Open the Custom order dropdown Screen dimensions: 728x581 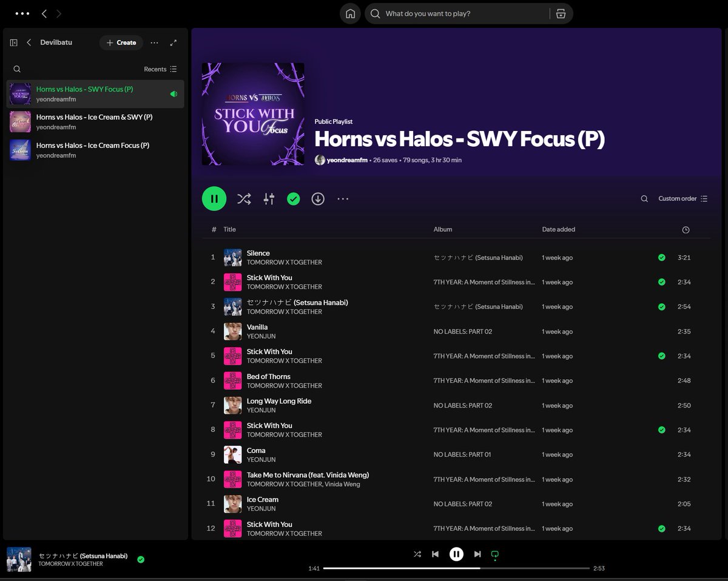coord(683,198)
